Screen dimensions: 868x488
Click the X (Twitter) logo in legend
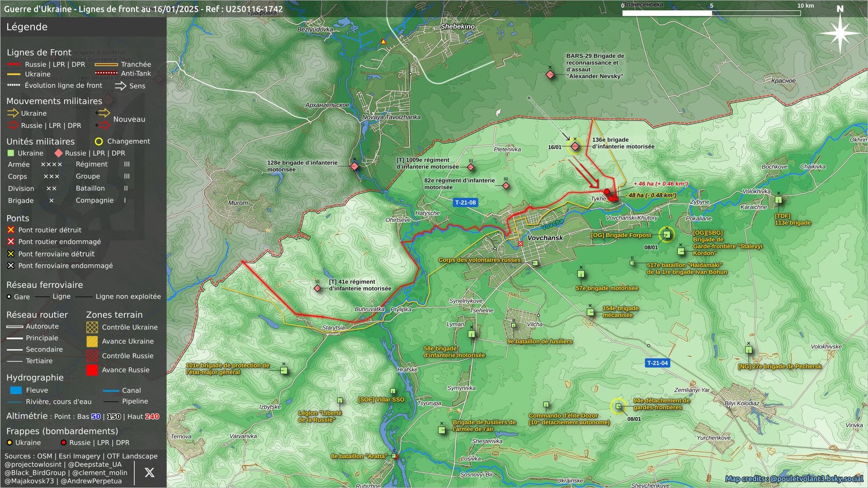point(150,472)
